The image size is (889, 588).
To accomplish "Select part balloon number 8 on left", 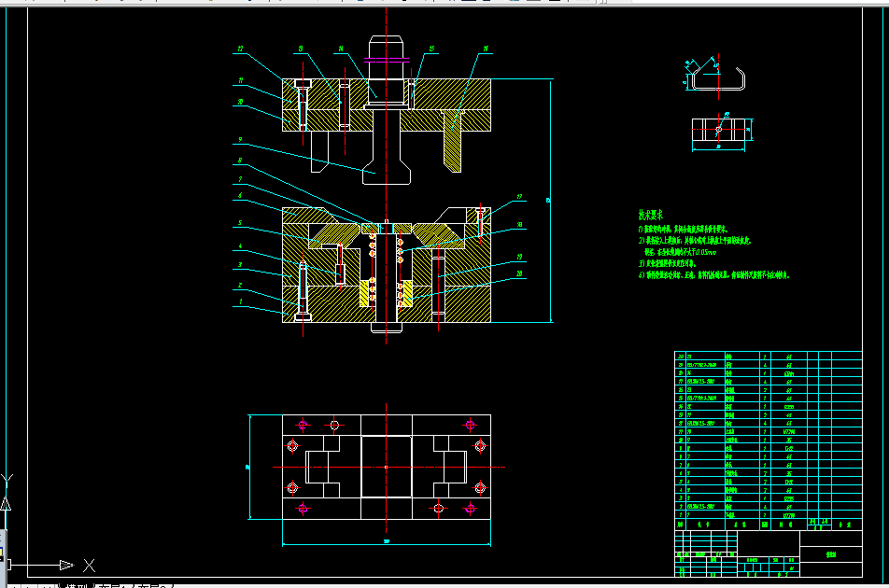I will (x=240, y=161).
